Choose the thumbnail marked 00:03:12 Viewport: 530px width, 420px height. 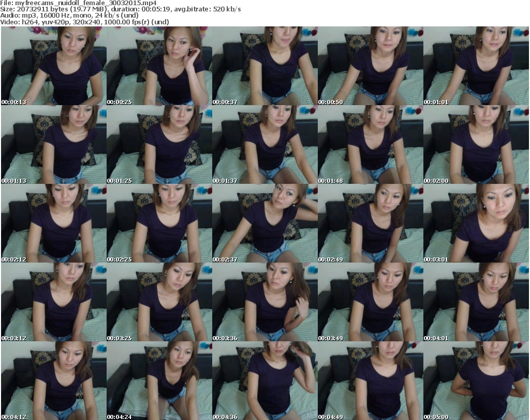point(54,302)
